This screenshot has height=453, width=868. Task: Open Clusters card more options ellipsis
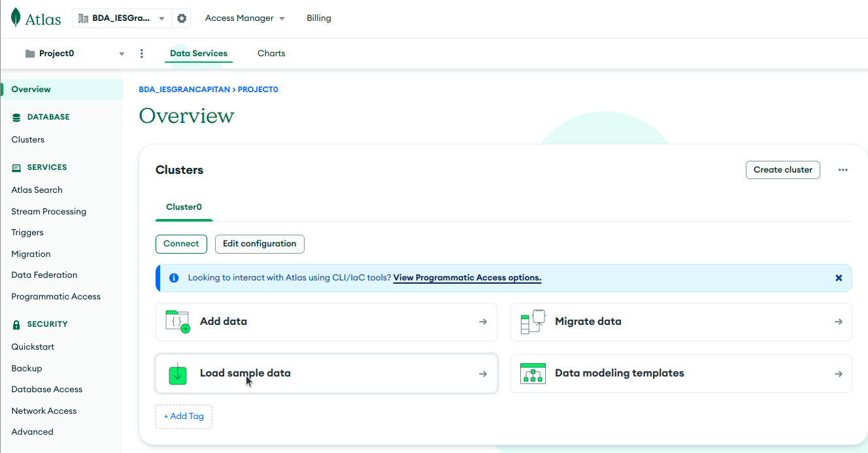point(843,170)
